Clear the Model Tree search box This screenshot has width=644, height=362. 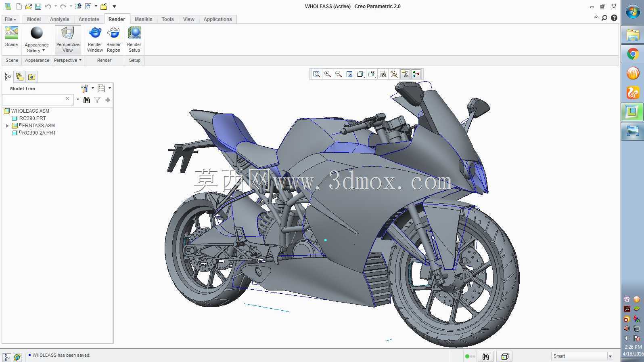(x=67, y=99)
